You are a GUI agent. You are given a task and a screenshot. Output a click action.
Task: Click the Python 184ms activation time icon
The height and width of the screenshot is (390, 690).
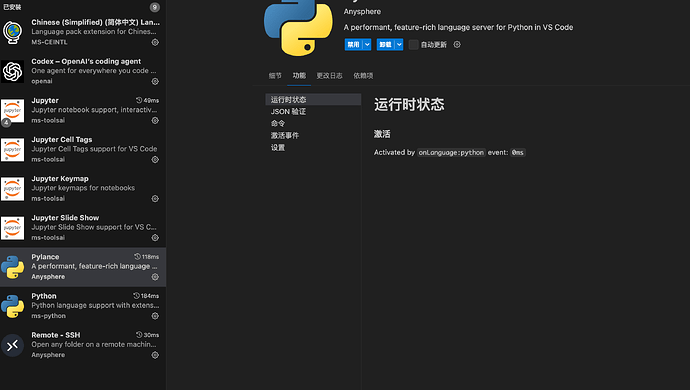pos(136,296)
